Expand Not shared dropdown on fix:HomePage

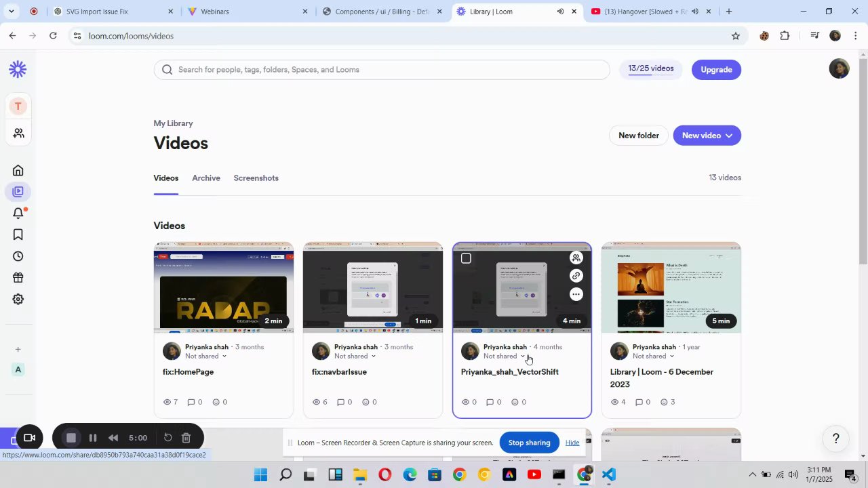tap(224, 357)
